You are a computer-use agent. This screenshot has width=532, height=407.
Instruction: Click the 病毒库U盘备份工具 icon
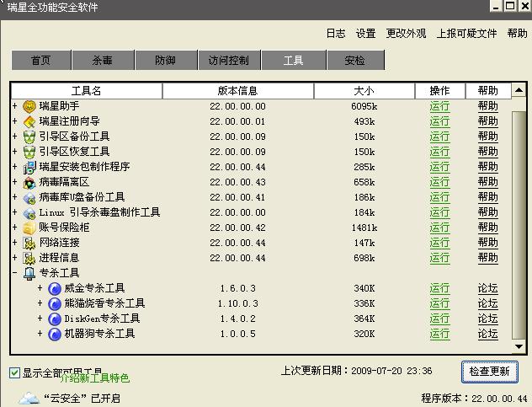[29, 197]
